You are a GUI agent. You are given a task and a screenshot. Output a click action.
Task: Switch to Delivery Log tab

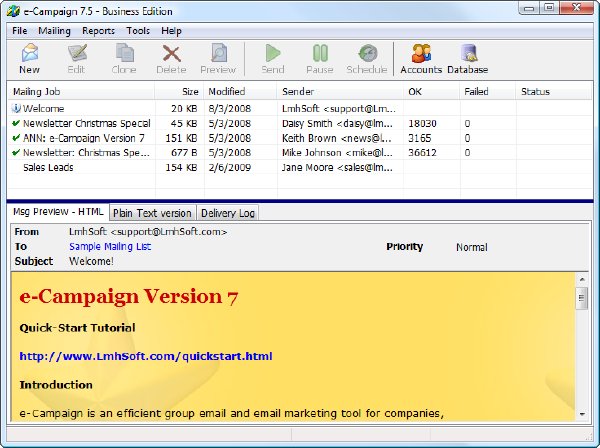tap(228, 213)
